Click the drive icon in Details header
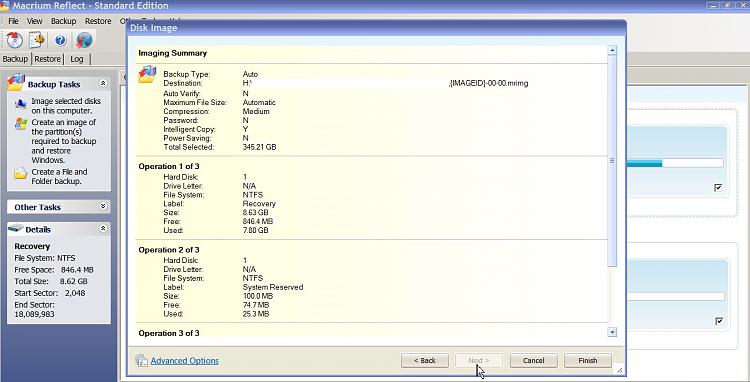The height and width of the screenshot is (382, 750). (16, 228)
